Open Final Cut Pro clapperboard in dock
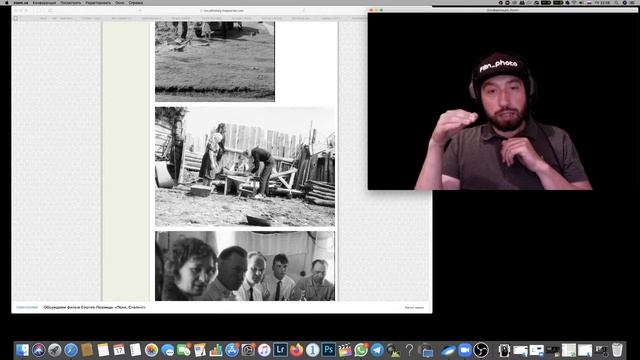This screenshot has width=640, height=360. (x=344, y=350)
